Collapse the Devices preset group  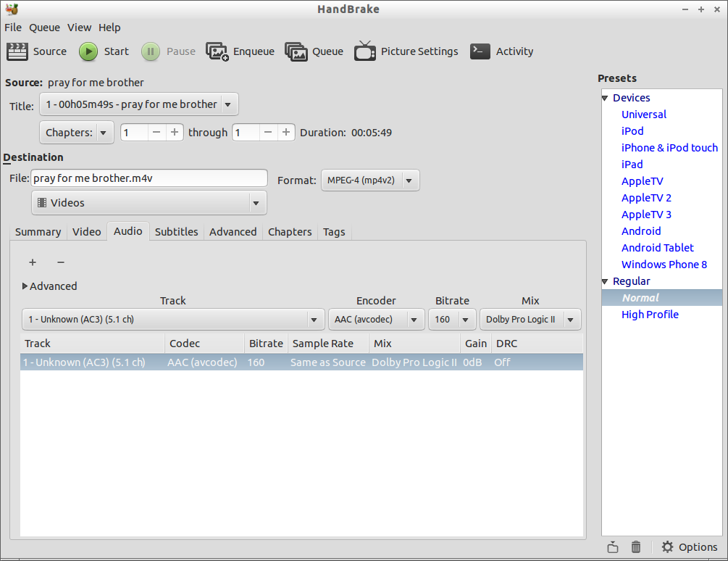click(x=605, y=98)
